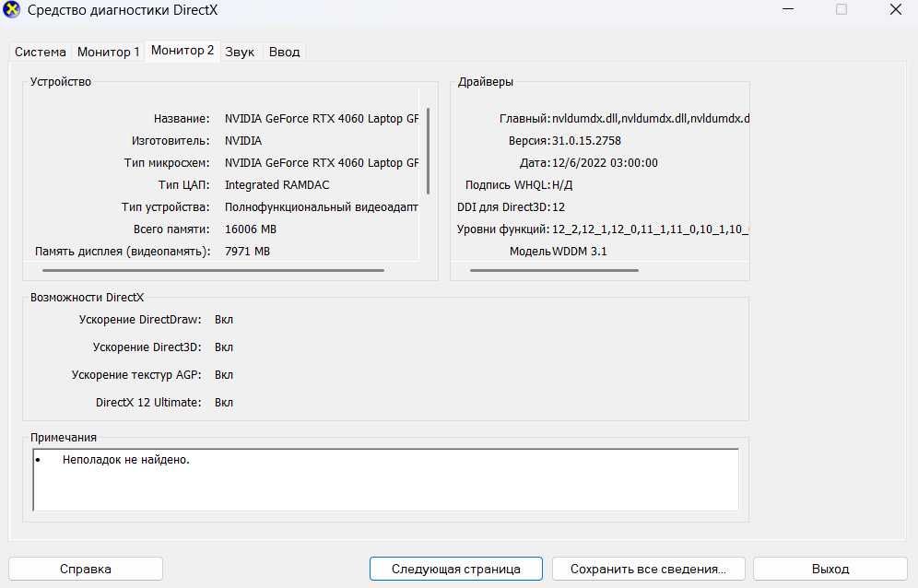Click the 'Тип ЦАП:' label
Image resolution: width=918 pixels, height=588 pixels.
[x=183, y=185]
